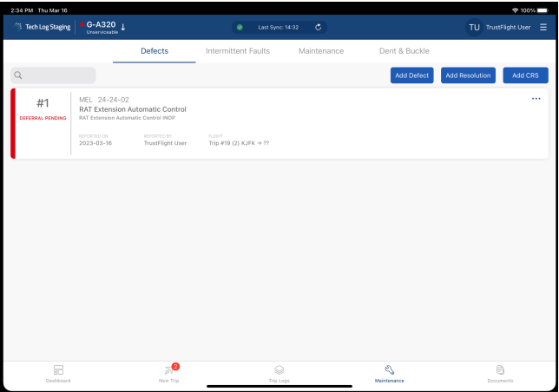Click the TU user avatar
559x392 pixels.
point(474,27)
